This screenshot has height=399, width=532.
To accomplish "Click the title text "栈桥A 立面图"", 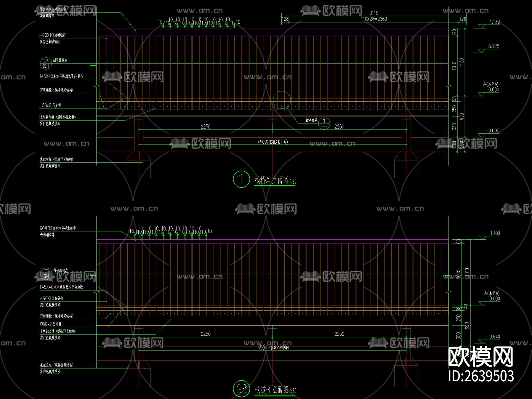I will 272,180.
